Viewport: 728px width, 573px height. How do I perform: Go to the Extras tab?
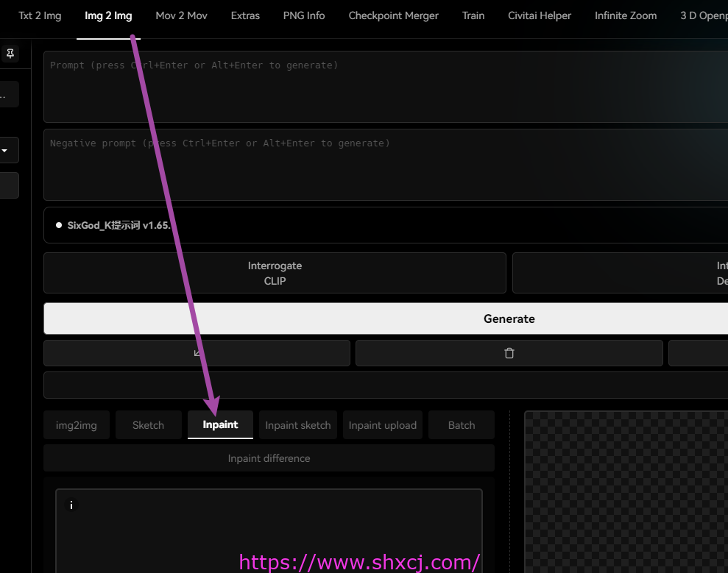click(x=245, y=15)
